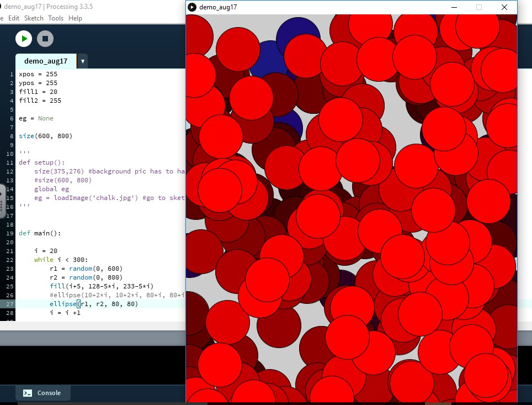532x405 pixels.
Task: Click 'ellipse(r1, r2, 80, 80)' on line 27
Action: pyautogui.click(x=94, y=304)
